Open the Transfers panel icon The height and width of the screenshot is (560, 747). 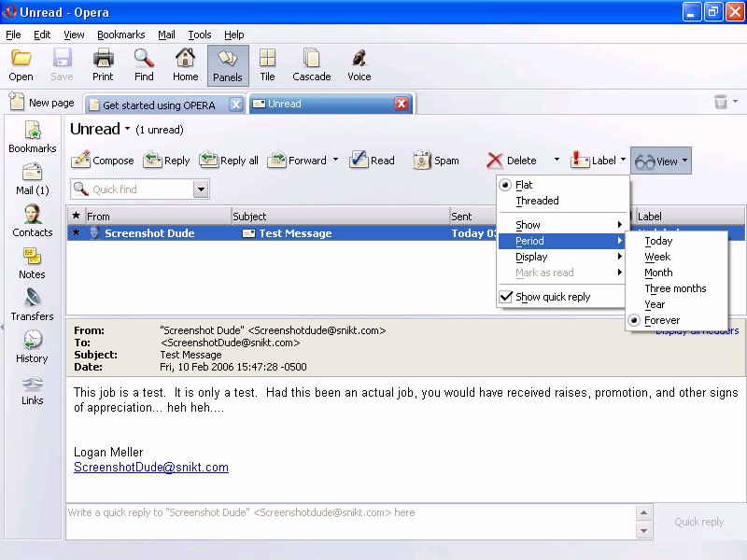pyautogui.click(x=33, y=304)
